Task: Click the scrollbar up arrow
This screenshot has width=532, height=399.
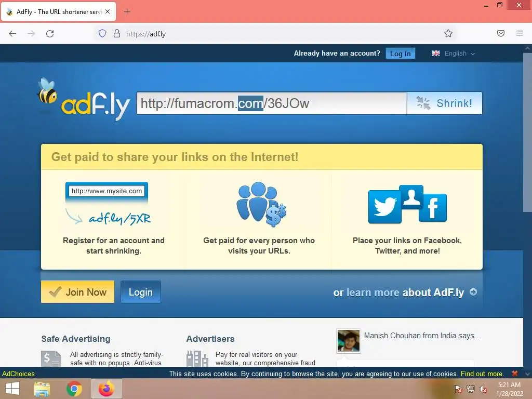Action: [528, 48]
